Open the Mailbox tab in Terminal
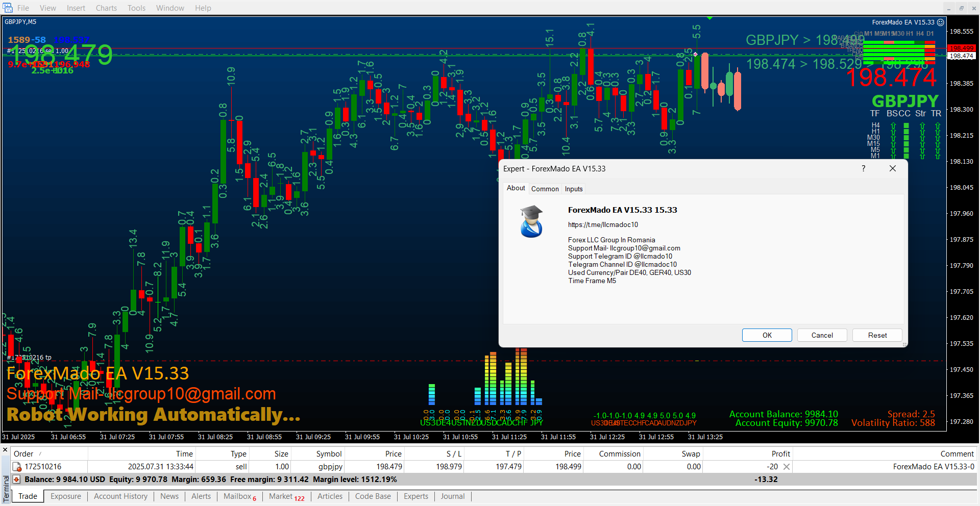The image size is (980, 506). tap(237, 496)
